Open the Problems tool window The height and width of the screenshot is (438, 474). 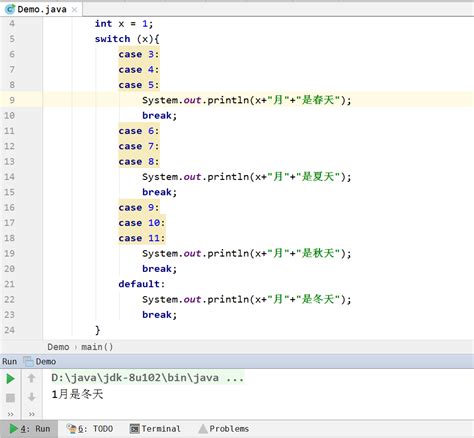224,429
